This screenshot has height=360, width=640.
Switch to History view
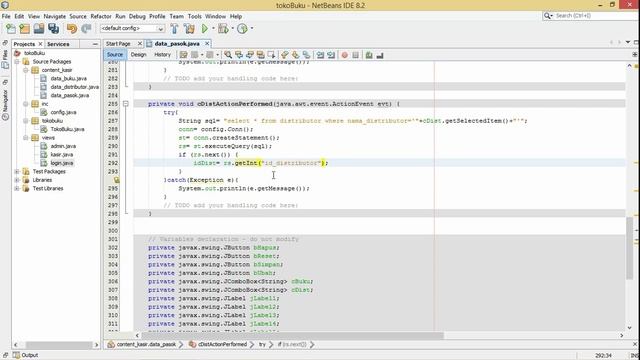pyautogui.click(x=162, y=55)
